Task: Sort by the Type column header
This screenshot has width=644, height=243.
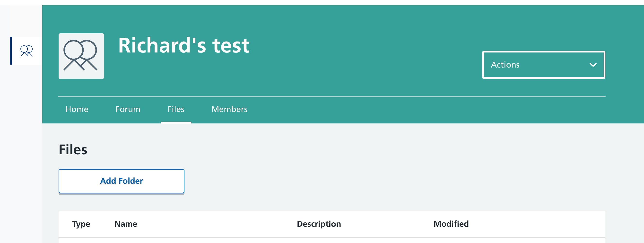Action: [81, 224]
